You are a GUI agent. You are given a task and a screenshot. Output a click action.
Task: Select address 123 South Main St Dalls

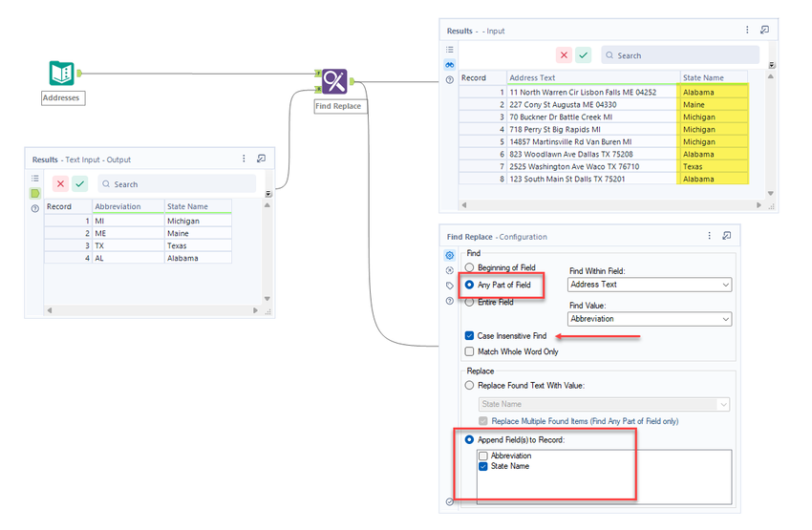[x=592, y=180]
